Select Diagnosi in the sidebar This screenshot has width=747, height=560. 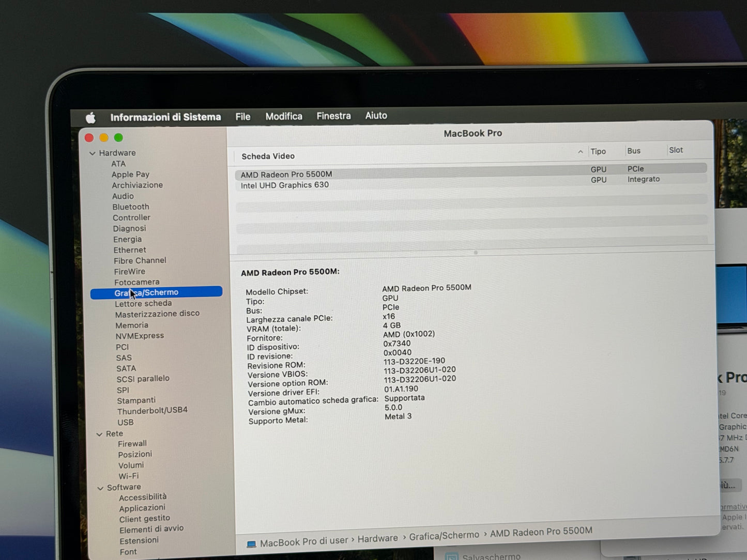click(129, 228)
